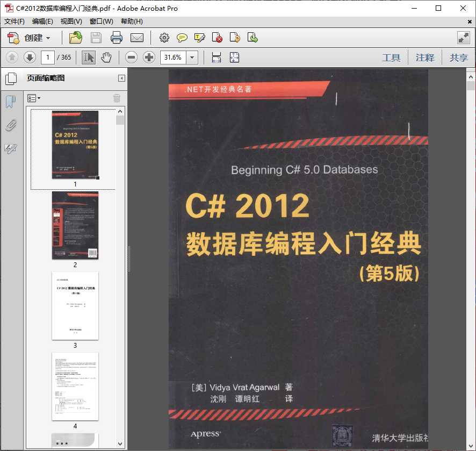476x451 pixels.
Task: Zoom out with the minus icon
Action: (131, 57)
